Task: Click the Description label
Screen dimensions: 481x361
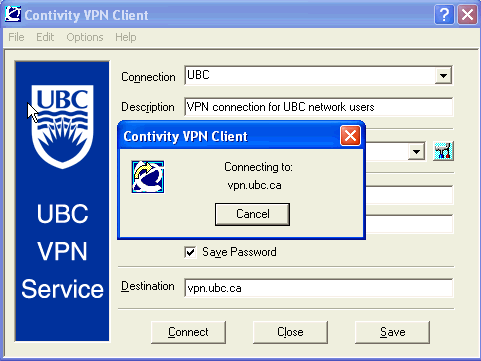Action: [148, 107]
